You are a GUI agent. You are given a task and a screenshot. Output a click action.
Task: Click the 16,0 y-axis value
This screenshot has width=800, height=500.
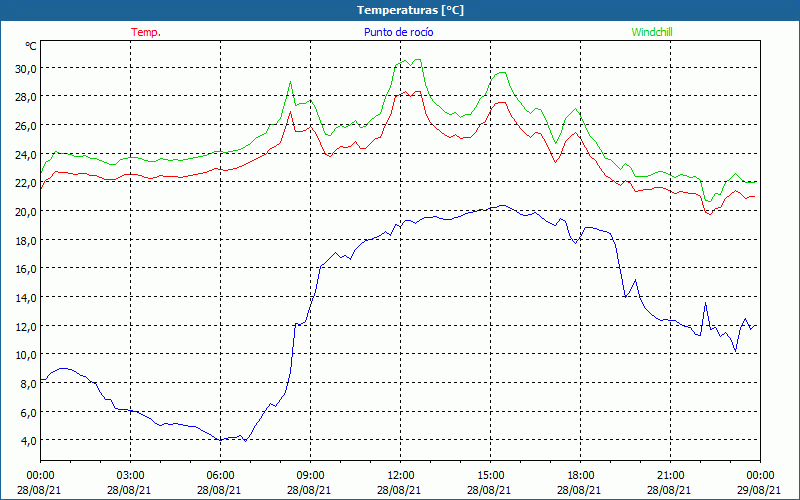pyautogui.click(x=26, y=268)
